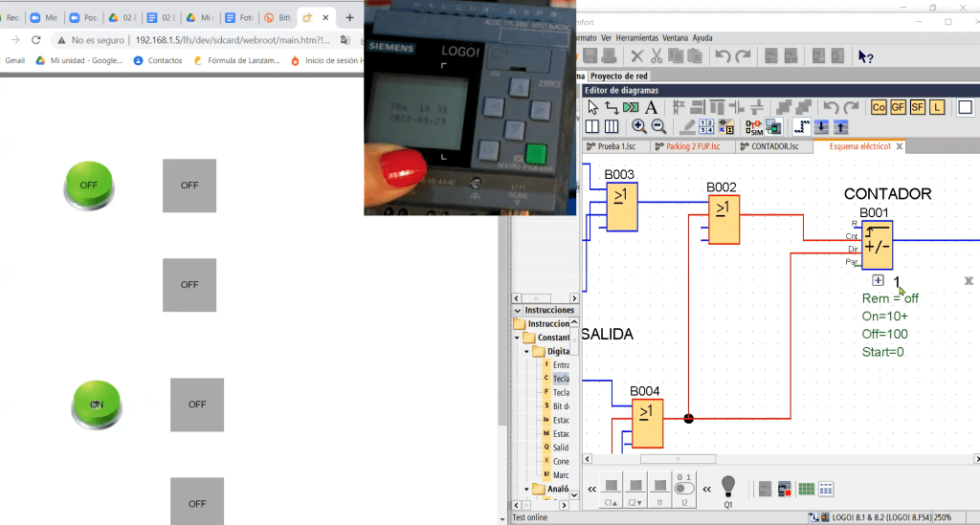This screenshot has height=525, width=980.
Task: Toggle the I2 input switch in simulation bar
Action: click(684, 488)
